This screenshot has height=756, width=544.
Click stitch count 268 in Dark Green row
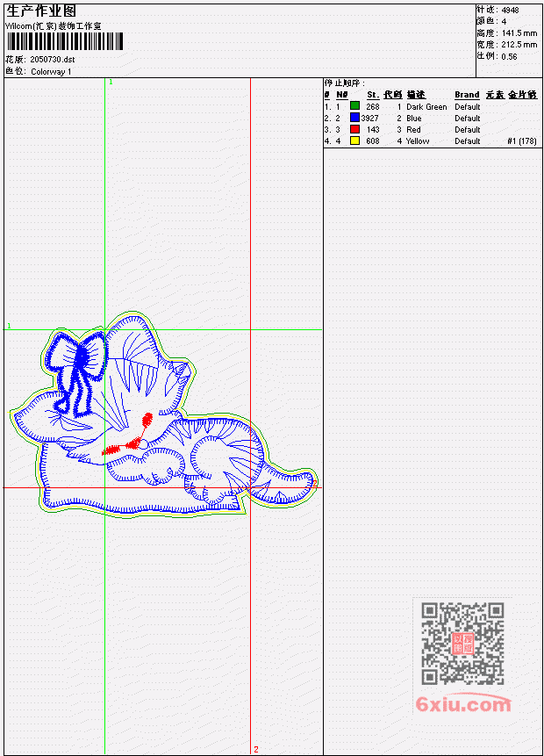coord(372,107)
